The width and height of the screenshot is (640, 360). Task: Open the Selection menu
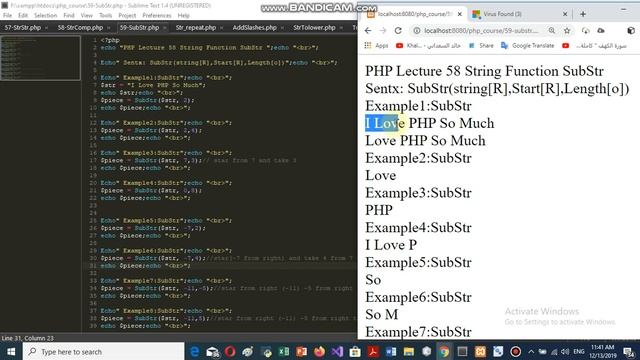45,16
